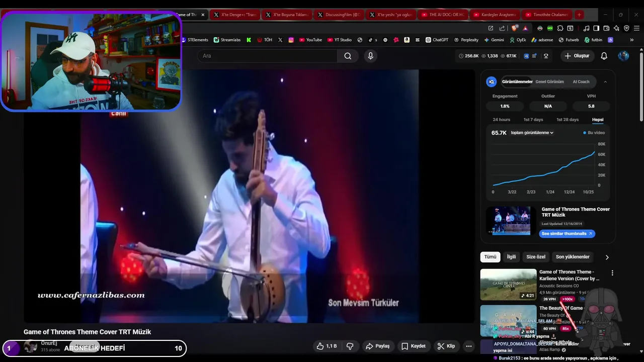Viewport: 644px width, 362px height.
Task: Click See similar thumbnails button
Action: [x=567, y=234]
